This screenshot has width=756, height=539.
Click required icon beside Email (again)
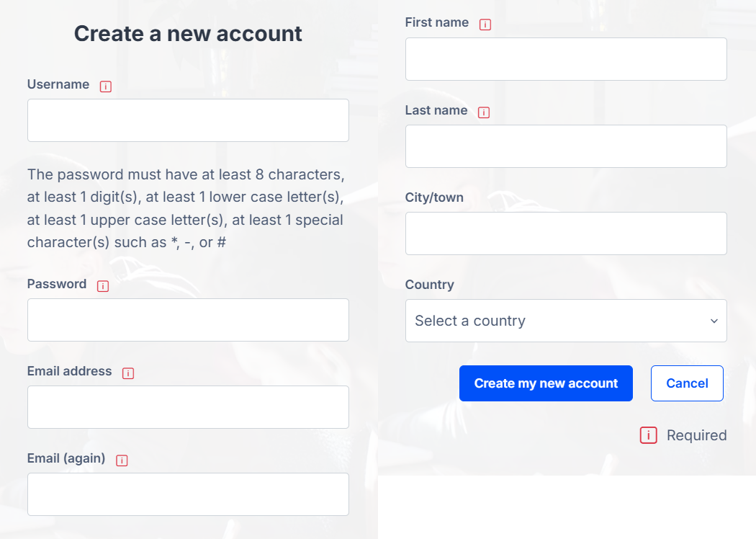coord(122,460)
